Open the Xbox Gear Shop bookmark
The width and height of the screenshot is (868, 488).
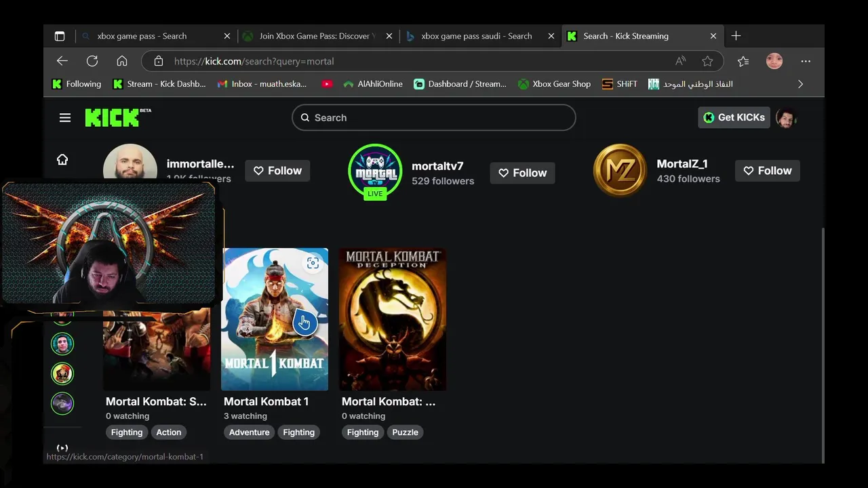(x=555, y=84)
